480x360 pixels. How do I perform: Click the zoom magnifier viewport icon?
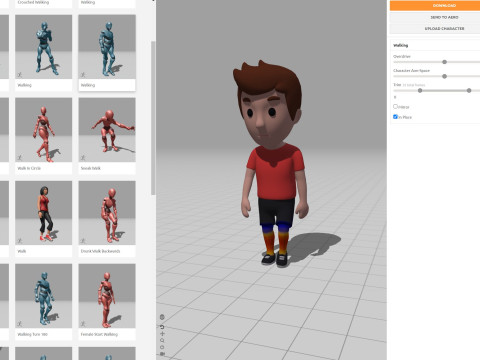[x=162, y=340]
